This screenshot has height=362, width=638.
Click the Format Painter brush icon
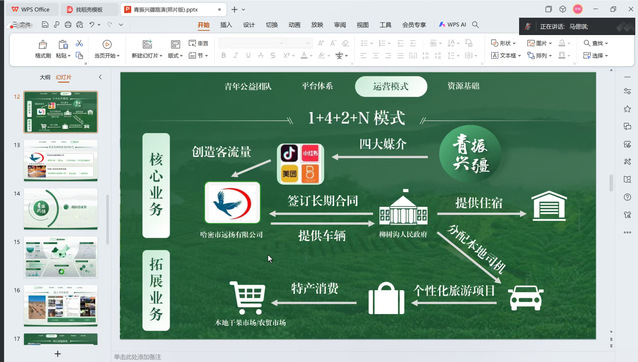click(x=42, y=44)
